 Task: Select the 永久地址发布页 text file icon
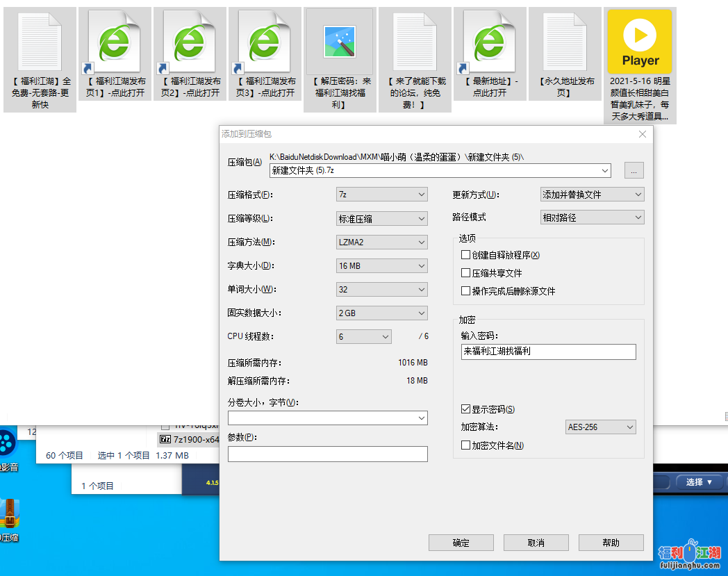click(565, 42)
